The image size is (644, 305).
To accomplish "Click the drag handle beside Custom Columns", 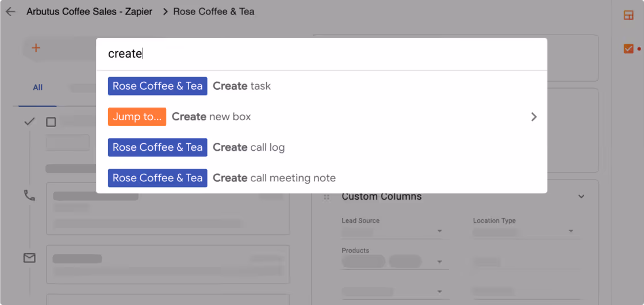I will click(327, 197).
